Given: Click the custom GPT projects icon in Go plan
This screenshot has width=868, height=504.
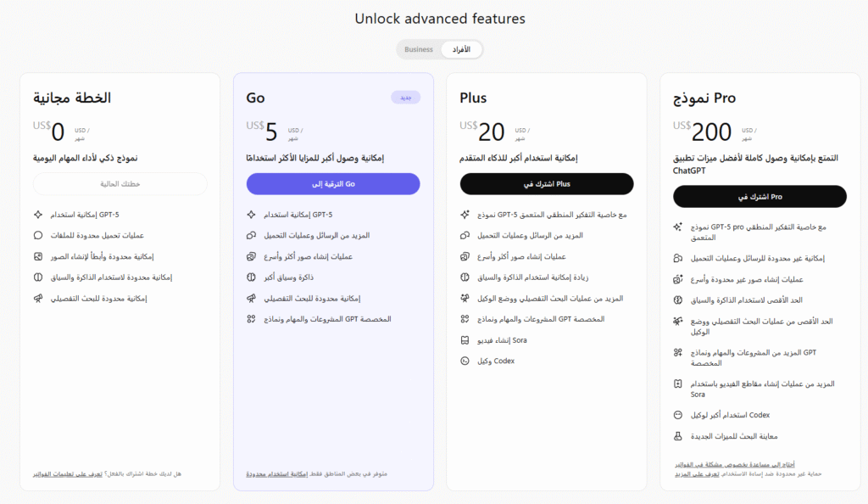Looking at the screenshot, I should (251, 319).
